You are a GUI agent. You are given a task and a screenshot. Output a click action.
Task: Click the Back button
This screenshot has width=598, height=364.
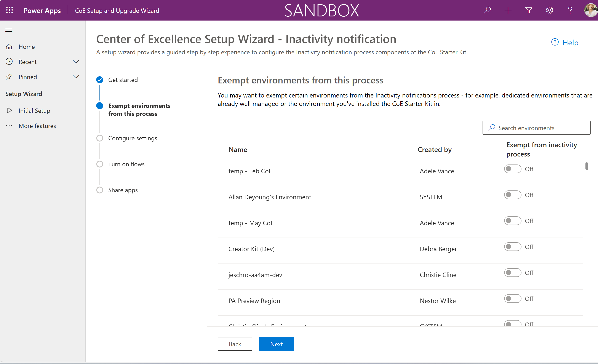point(235,344)
